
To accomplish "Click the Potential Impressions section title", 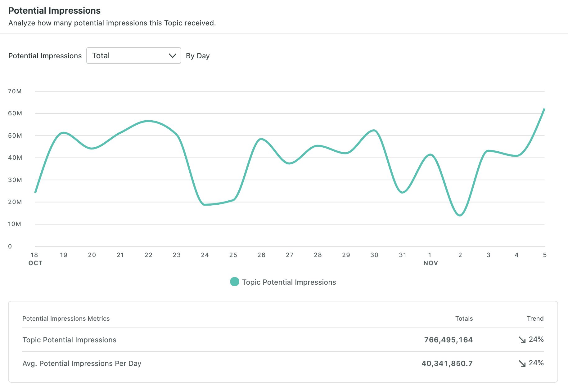I will 54,11.
